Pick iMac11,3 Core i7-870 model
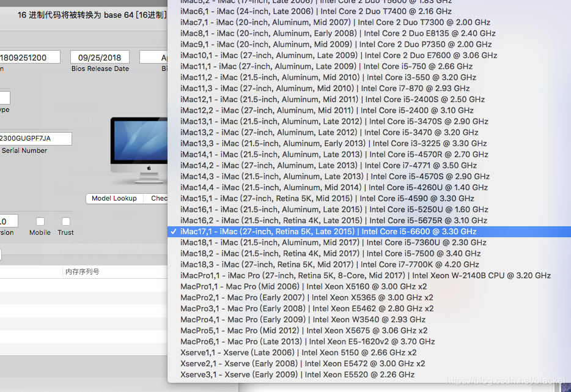 click(x=369, y=88)
